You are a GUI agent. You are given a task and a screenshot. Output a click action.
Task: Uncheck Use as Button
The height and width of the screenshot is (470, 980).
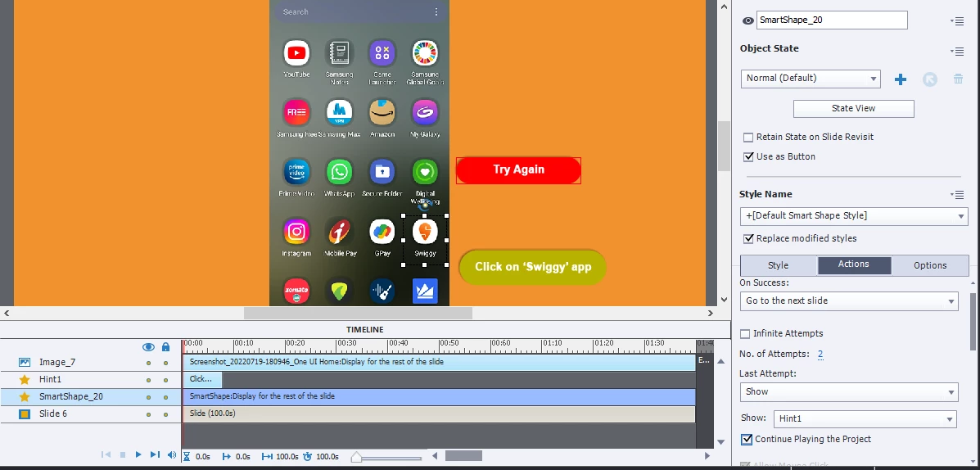748,157
